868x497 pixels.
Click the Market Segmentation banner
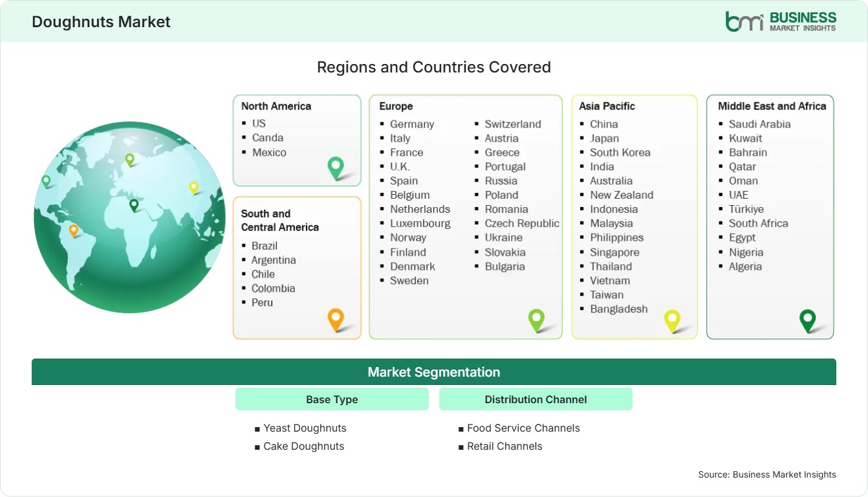click(x=434, y=372)
